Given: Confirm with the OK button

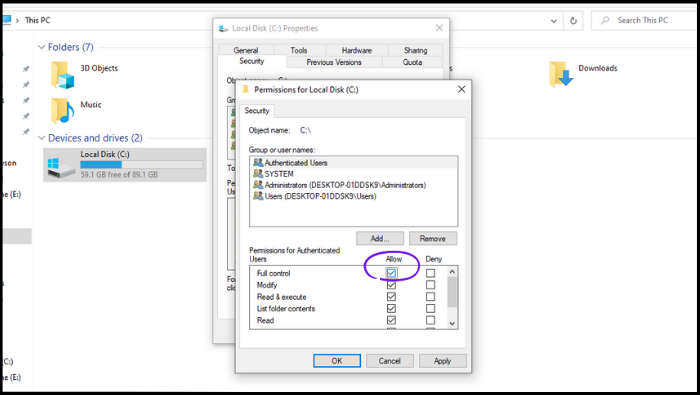Looking at the screenshot, I should coord(337,361).
